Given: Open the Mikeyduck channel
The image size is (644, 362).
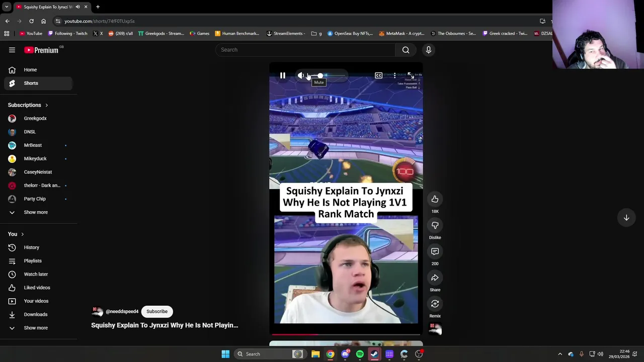Looking at the screenshot, I should [38, 158].
